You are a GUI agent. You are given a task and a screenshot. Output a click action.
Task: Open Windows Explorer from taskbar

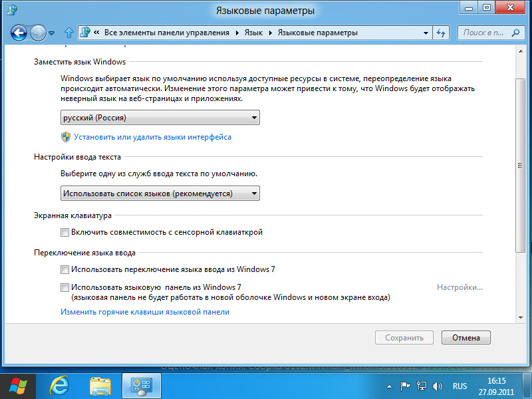(x=100, y=386)
